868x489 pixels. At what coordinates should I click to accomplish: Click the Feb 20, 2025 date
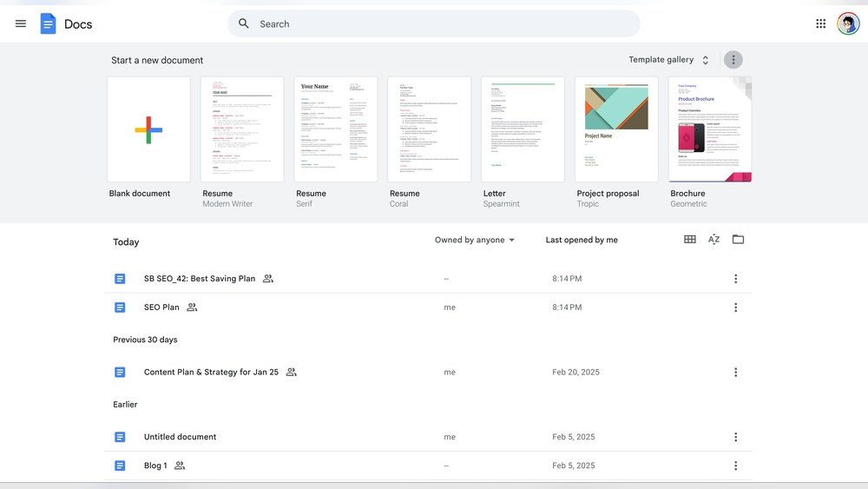(575, 372)
